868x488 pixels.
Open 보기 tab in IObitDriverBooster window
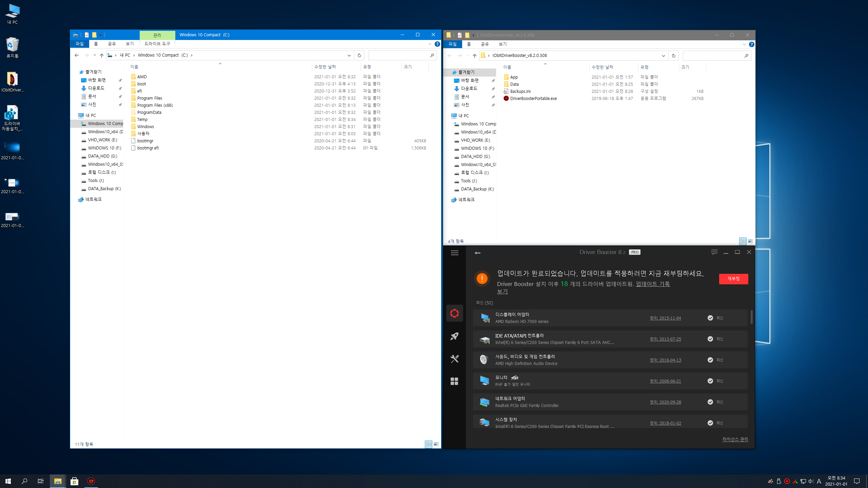click(x=502, y=44)
